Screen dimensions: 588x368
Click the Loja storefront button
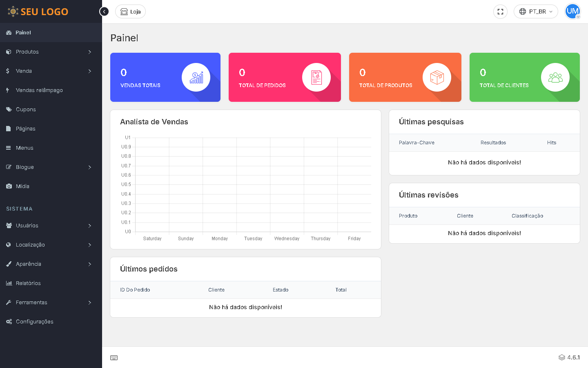[130, 11]
